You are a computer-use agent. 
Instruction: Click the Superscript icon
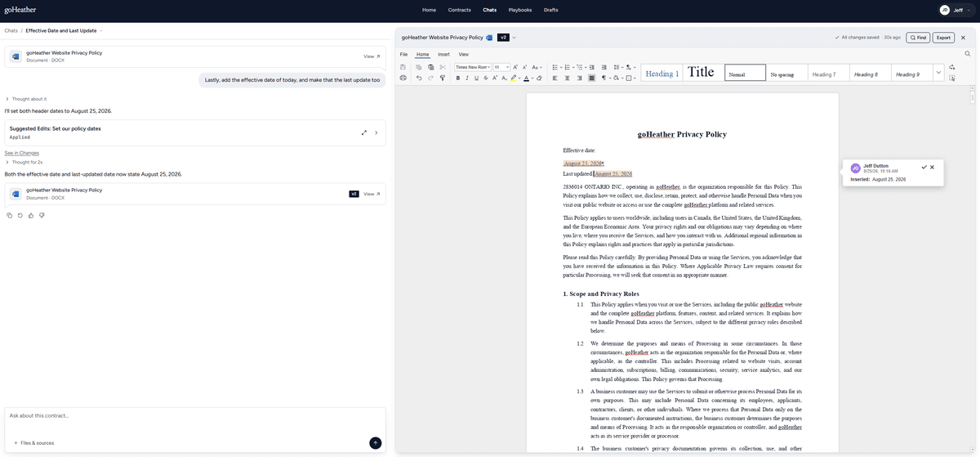point(495,78)
